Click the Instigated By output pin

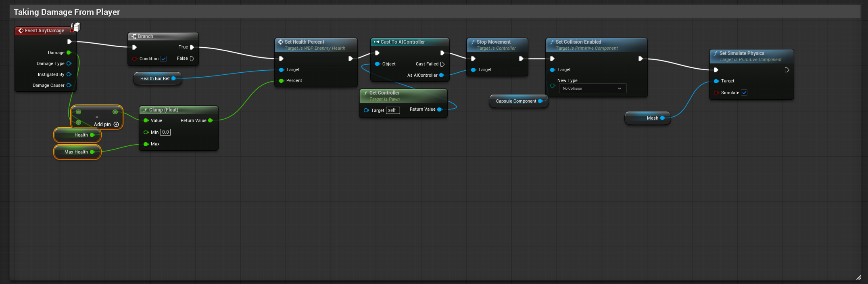point(69,74)
